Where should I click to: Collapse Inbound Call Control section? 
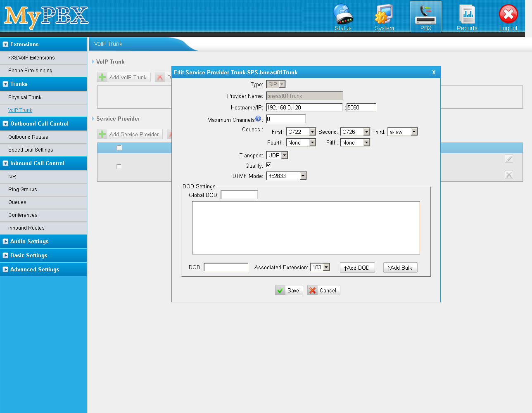click(43, 163)
